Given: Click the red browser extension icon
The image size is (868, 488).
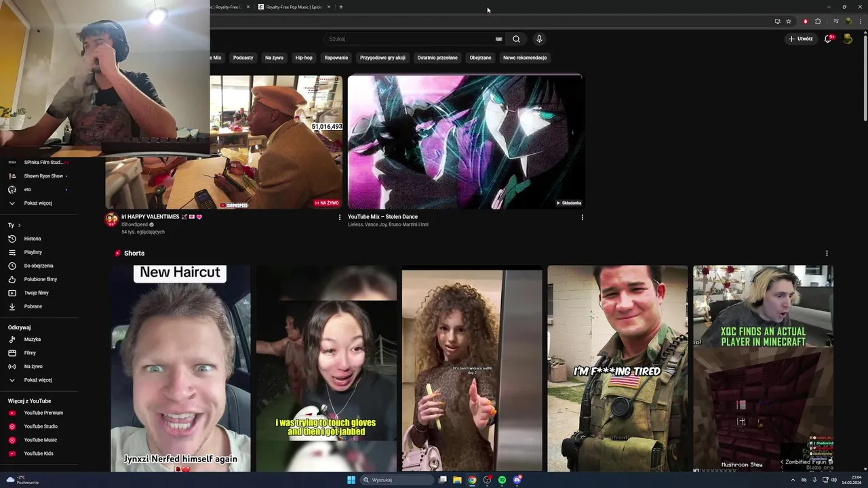Looking at the screenshot, I should tap(806, 21).
